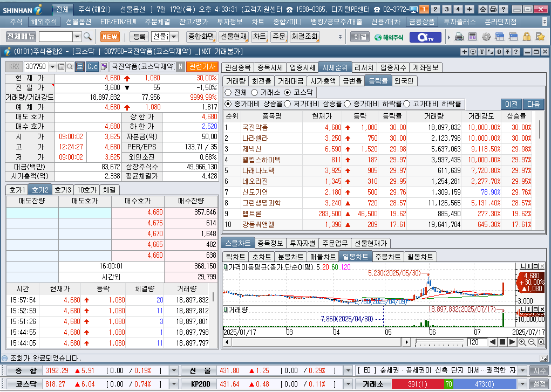Click the zoom out magnifier below the chart
Viewport: 551px width, 392px height.
click(532, 342)
